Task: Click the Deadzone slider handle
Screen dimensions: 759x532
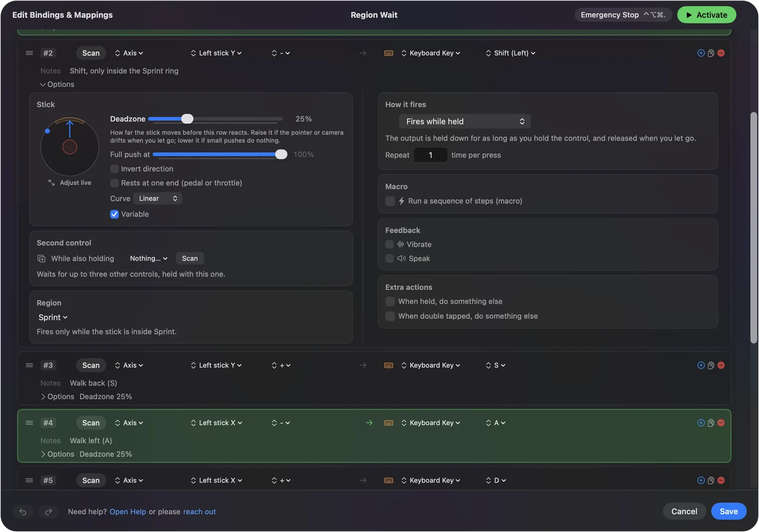Action: tap(187, 119)
